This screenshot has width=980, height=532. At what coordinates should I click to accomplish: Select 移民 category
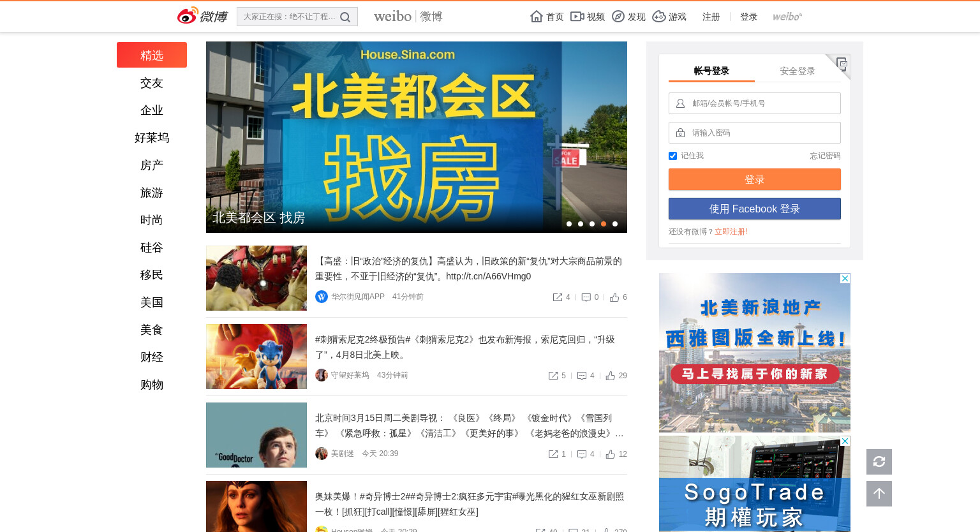point(152,275)
